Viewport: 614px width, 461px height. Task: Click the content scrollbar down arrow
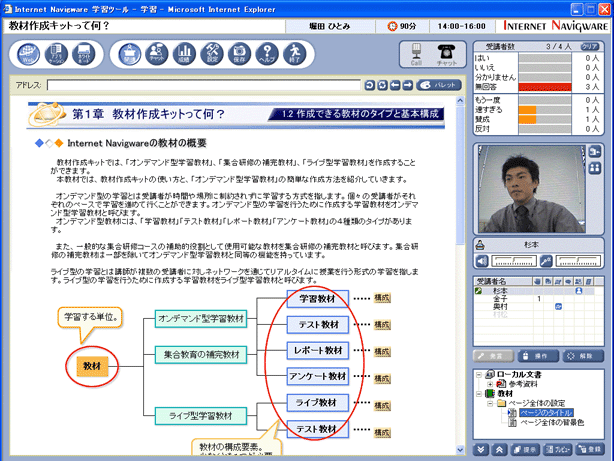coord(460,450)
